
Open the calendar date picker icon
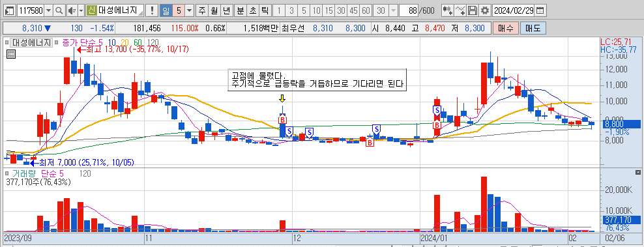(x=540, y=10)
